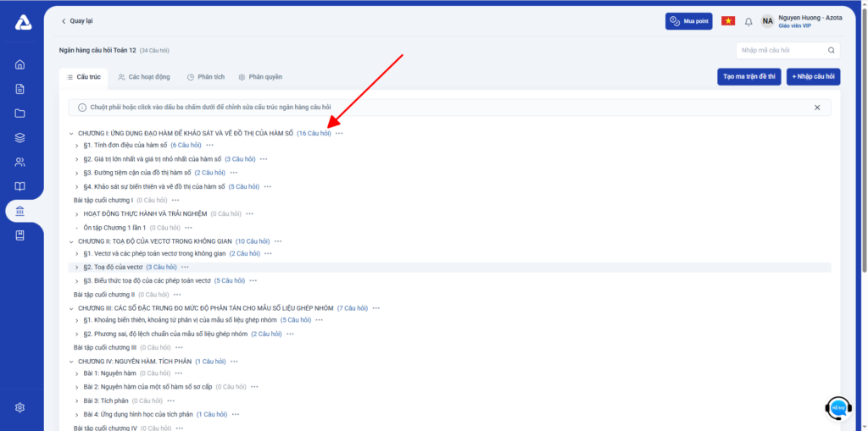Close the info hint banner
Image resolution: width=868 pixels, height=431 pixels.
point(817,108)
